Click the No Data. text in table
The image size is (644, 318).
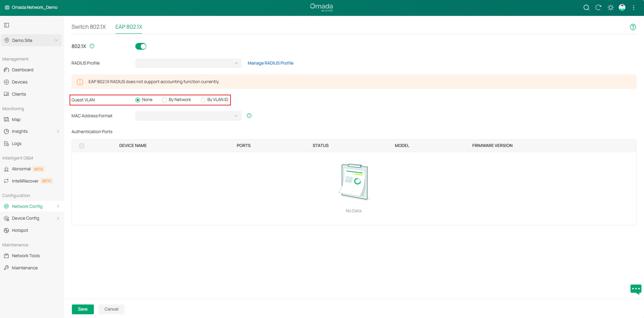354,211
